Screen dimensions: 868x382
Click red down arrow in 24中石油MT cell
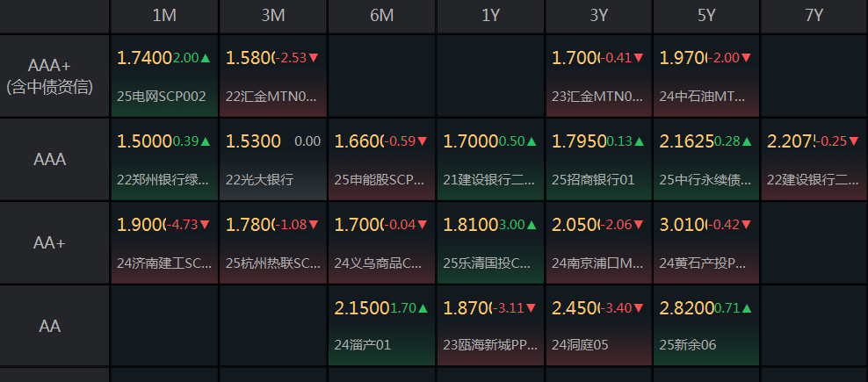tap(748, 58)
